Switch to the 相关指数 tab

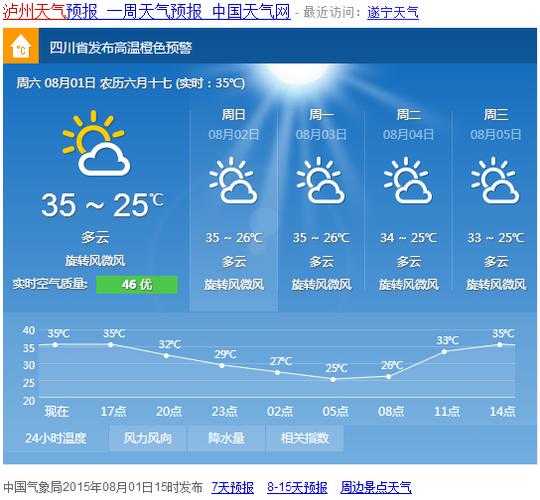(x=305, y=438)
